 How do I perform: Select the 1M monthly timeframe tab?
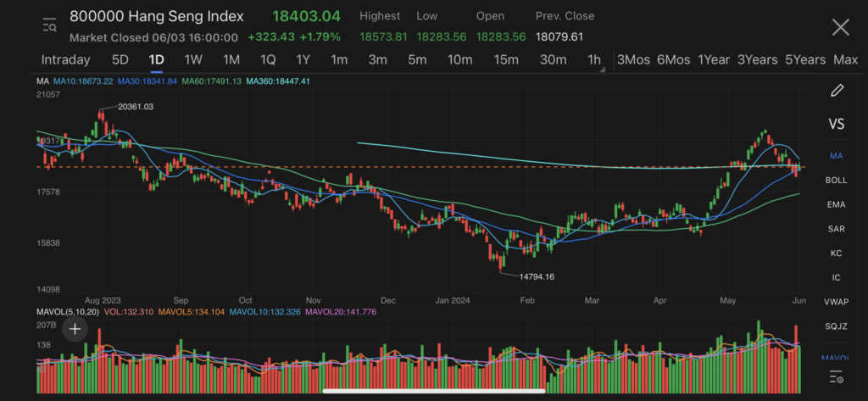(231, 60)
